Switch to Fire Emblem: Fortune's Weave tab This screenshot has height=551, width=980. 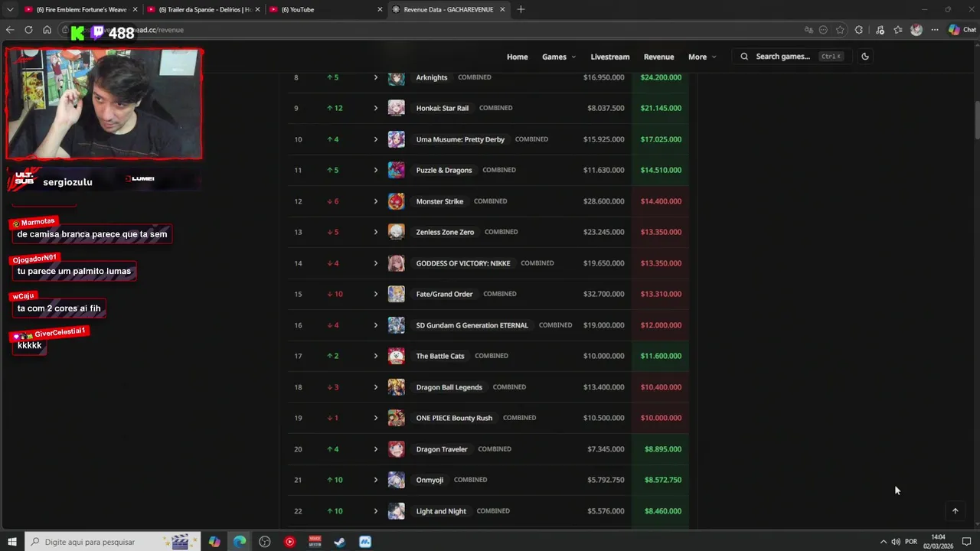(x=80, y=9)
